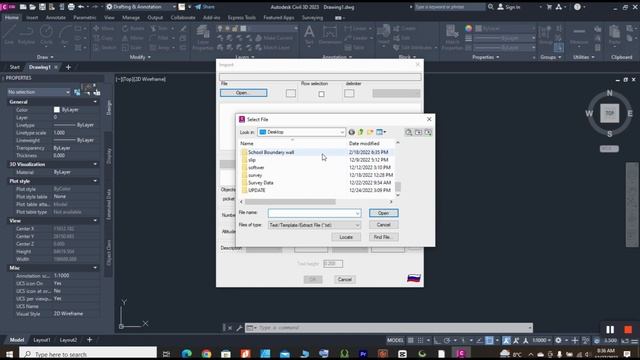The width and height of the screenshot is (640, 360).
Task: Open the Express Tools ribbon tab
Action: point(242,18)
